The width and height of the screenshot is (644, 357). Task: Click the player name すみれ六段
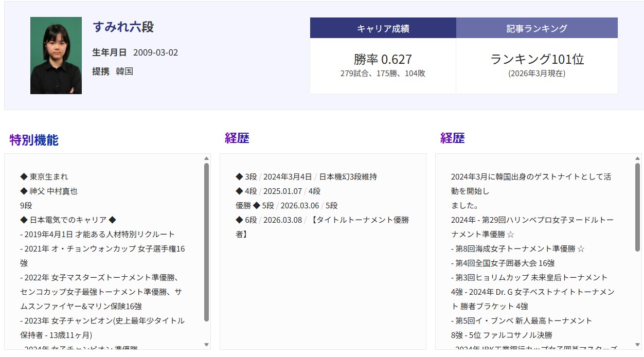pyautogui.click(x=123, y=27)
